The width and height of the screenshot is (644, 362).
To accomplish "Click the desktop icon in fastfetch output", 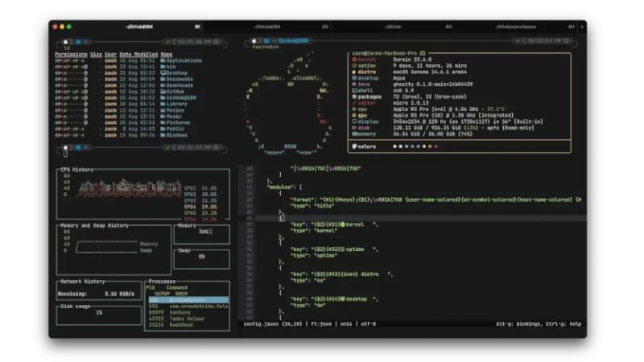I will pos(354,78).
